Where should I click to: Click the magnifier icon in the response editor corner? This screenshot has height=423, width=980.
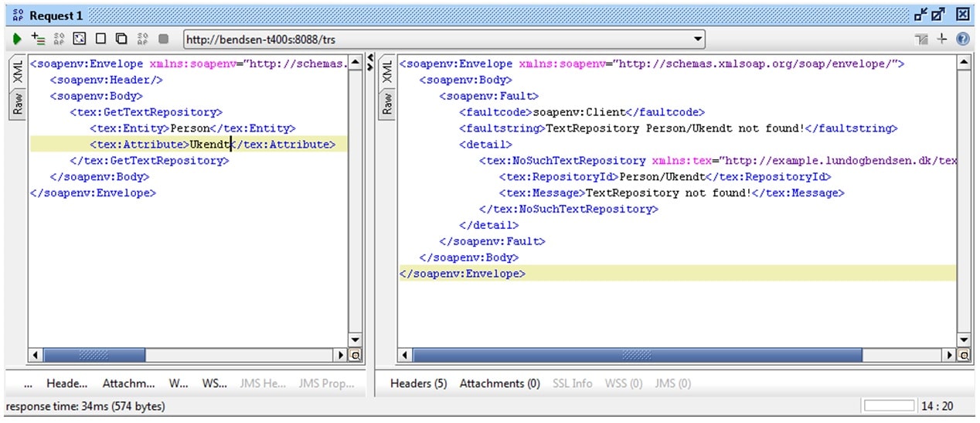pos(964,355)
